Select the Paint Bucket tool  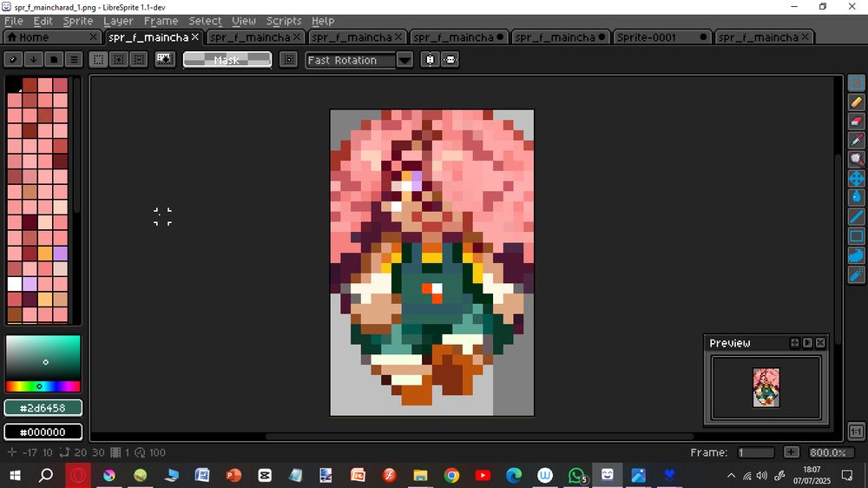click(x=856, y=197)
